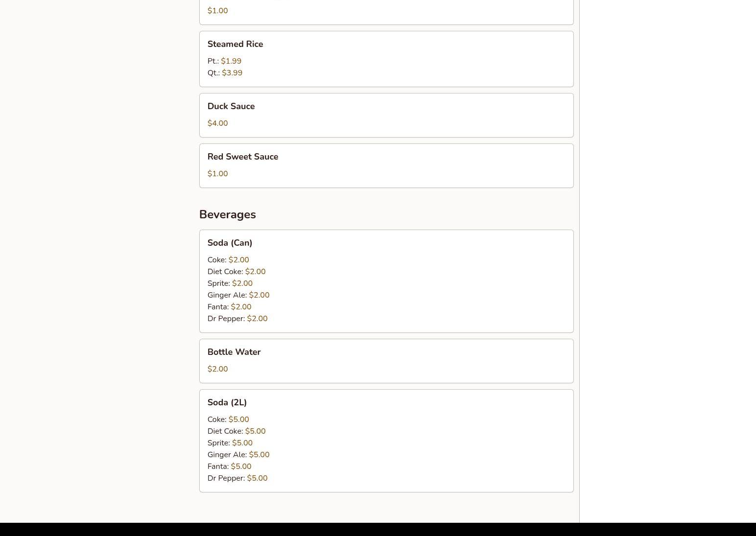Open the Soda (2L) item card
Screen dimensions: 756x536
point(386,441)
